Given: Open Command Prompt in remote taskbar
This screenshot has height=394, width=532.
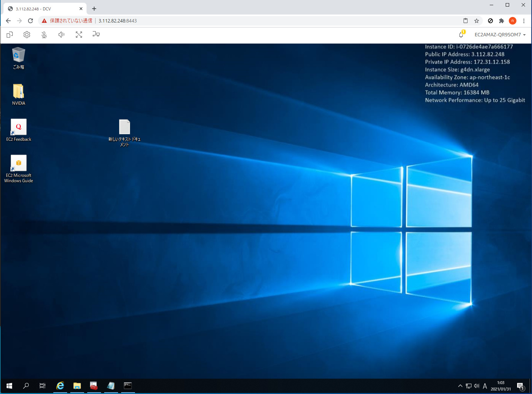Looking at the screenshot, I should [x=128, y=386].
